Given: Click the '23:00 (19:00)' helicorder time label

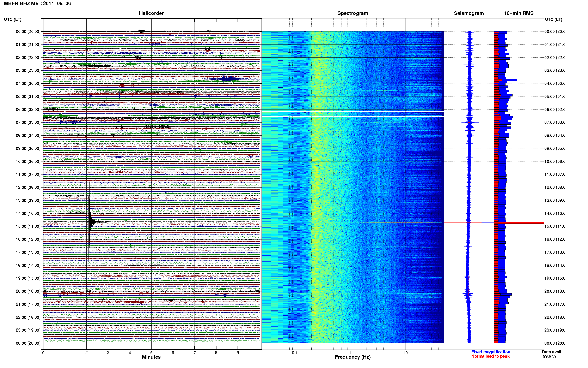Looking at the screenshot, I should point(28,330).
